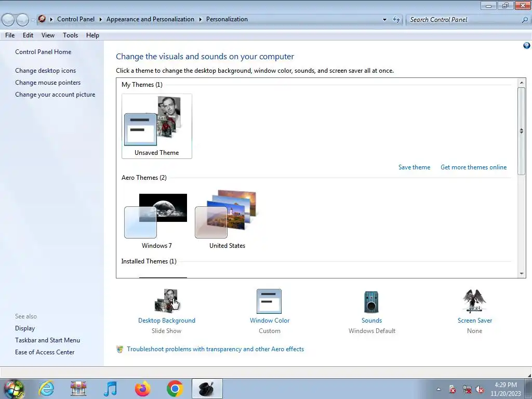
Task: Click the muted volume tray icon
Action: tap(480, 390)
